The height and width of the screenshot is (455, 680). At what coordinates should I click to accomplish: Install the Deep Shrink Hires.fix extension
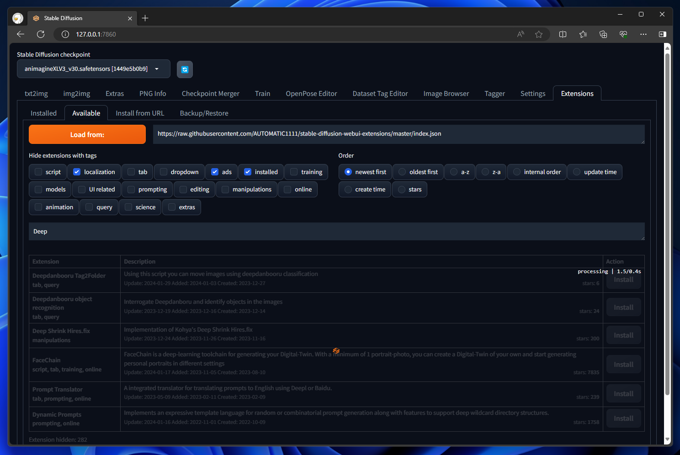(623, 335)
